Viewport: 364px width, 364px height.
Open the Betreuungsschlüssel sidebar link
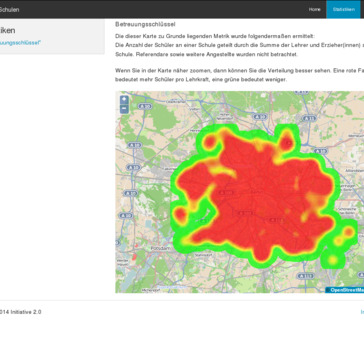[x=20, y=43]
